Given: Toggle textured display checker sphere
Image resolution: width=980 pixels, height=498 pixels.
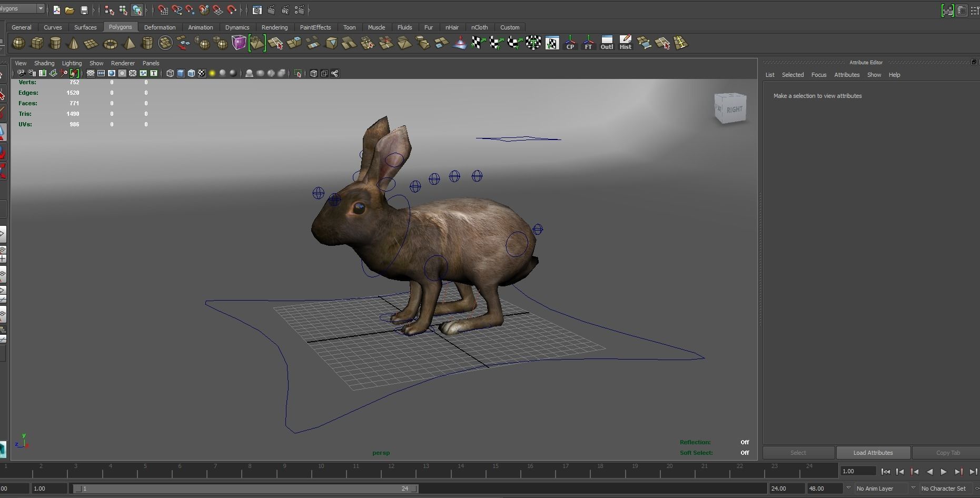Looking at the screenshot, I should (202, 73).
